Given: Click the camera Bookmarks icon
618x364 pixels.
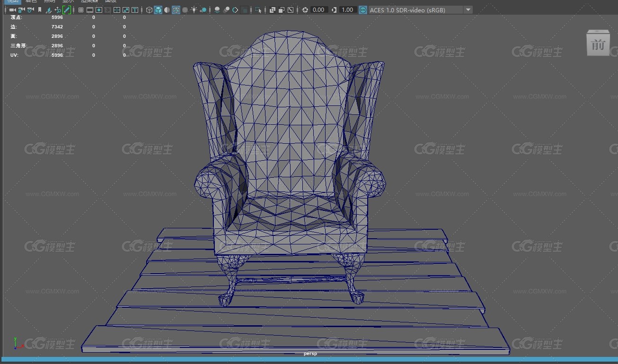Looking at the screenshot, I should [x=40, y=9].
